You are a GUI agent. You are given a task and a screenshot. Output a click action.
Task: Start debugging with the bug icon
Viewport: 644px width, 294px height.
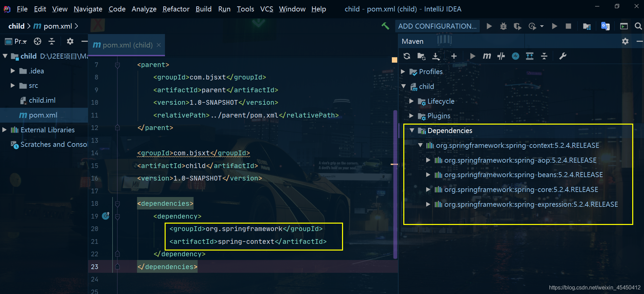coord(503,26)
